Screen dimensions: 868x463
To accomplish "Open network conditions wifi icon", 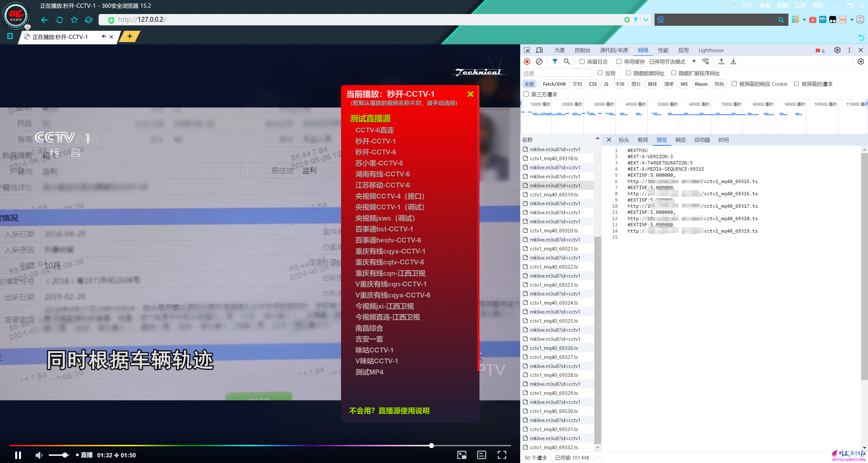I will [705, 61].
